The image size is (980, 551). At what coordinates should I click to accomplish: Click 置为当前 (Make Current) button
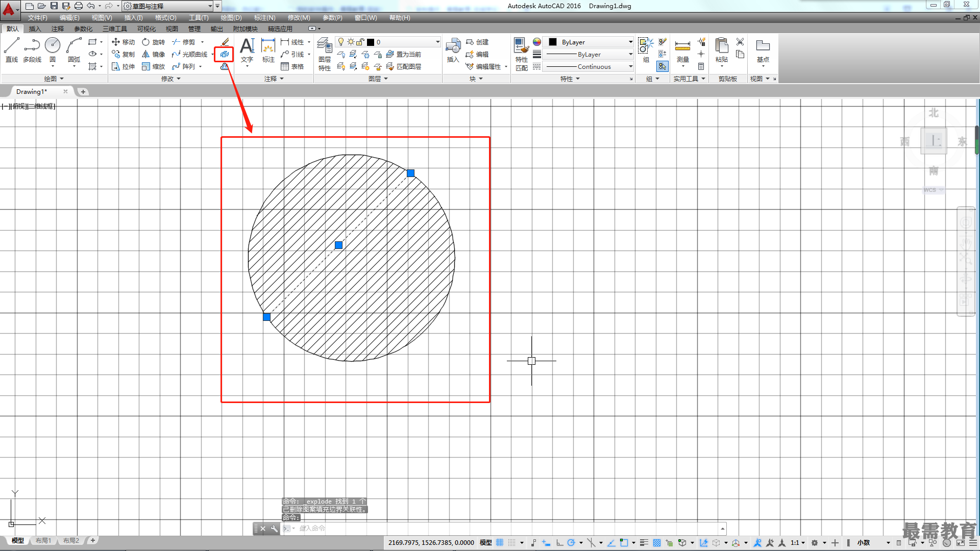[x=403, y=54]
